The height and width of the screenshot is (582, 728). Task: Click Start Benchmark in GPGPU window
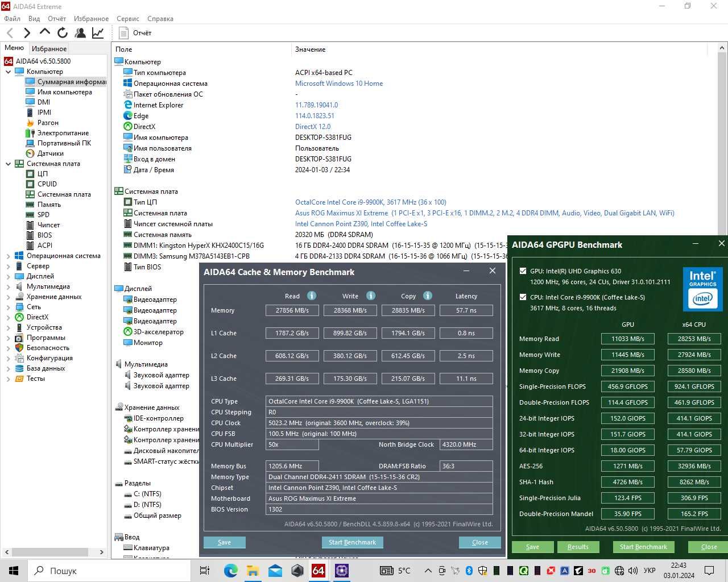pyautogui.click(x=643, y=547)
